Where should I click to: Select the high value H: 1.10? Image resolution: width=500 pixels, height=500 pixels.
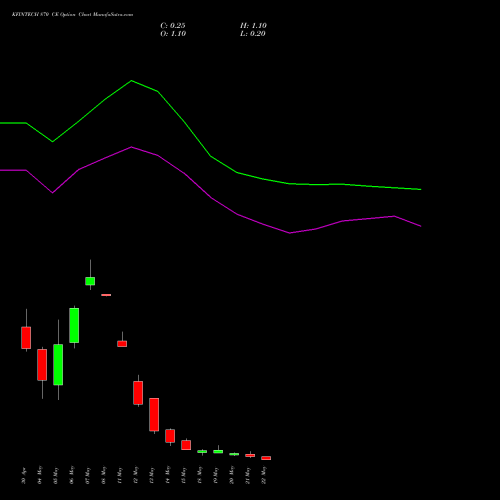tap(253, 26)
